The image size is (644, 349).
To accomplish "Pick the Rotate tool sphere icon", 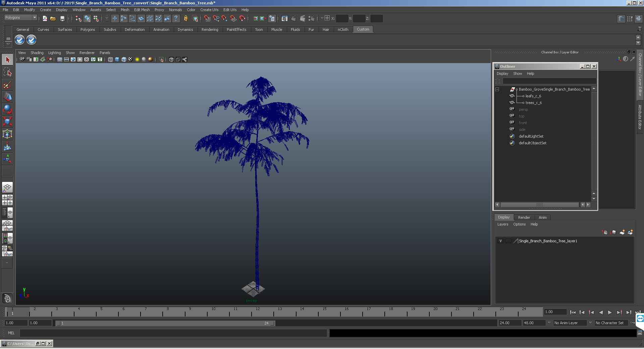I will pyautogui.click(x=7, y=109).
